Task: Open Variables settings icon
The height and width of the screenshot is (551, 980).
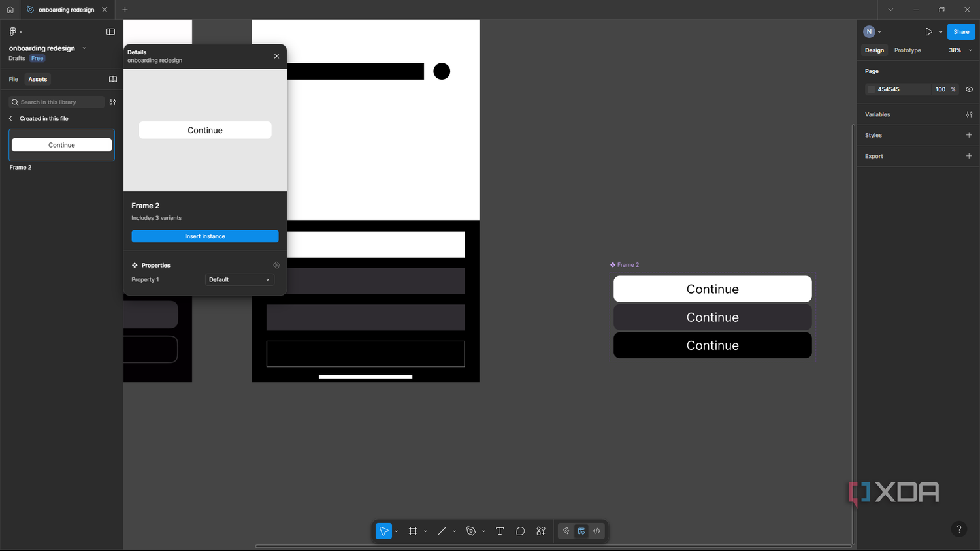Action: pyautogui.click(x=969, y=114)
